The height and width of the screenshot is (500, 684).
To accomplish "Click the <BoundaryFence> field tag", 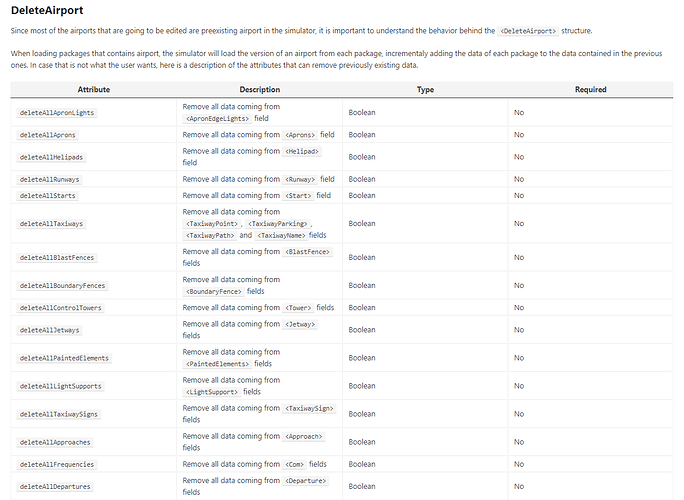I will click(x=214, y=291).
